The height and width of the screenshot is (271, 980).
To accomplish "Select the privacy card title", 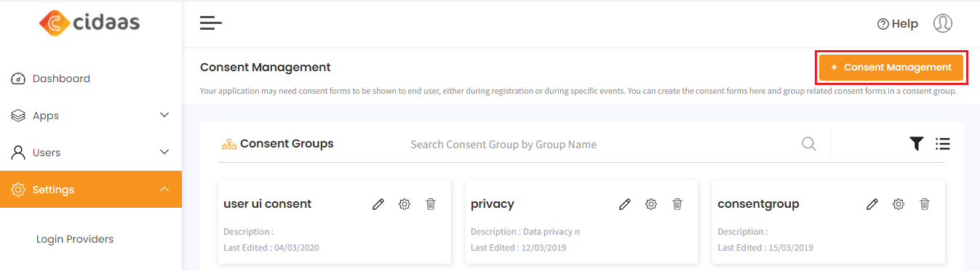I will tap(493, 204).
